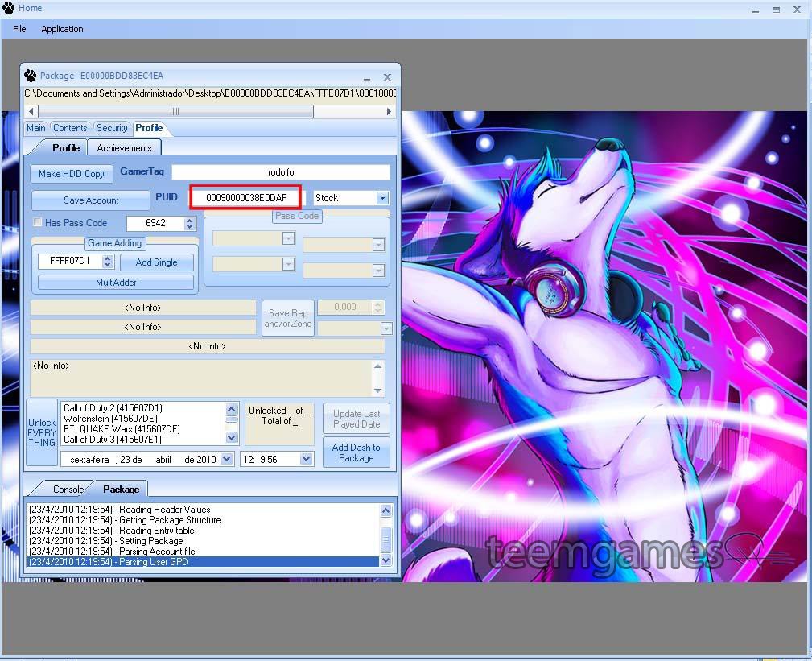Switch to the Contents tab

[x=70, y=127]
